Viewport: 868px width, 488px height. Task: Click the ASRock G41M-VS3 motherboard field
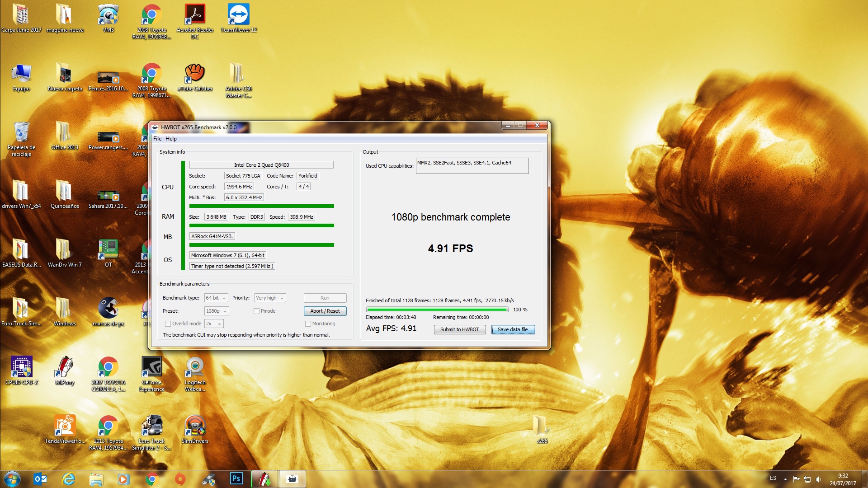click(x=212, y=236)
